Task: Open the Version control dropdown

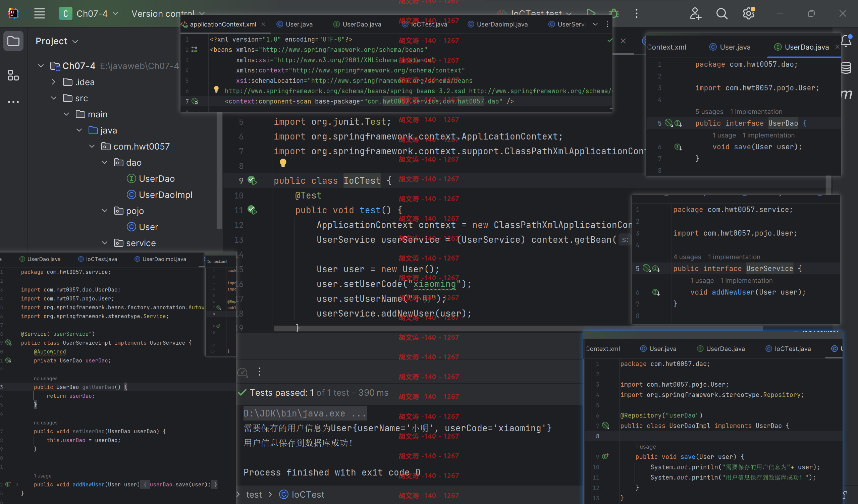Action: [168, 14]
